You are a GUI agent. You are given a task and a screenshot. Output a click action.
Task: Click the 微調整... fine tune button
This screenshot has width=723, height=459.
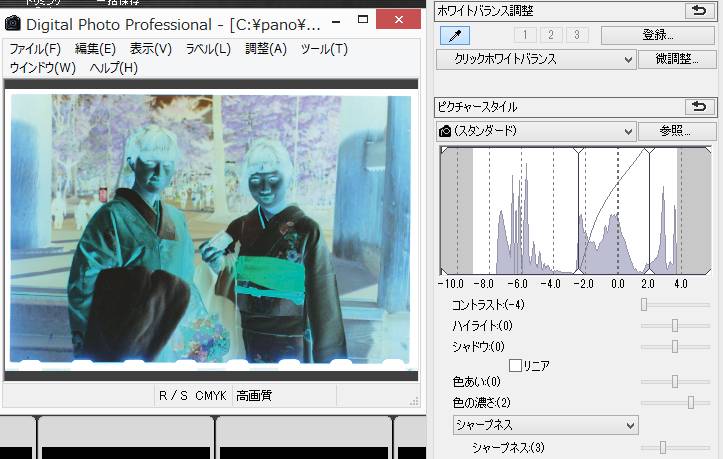point(677,59)
